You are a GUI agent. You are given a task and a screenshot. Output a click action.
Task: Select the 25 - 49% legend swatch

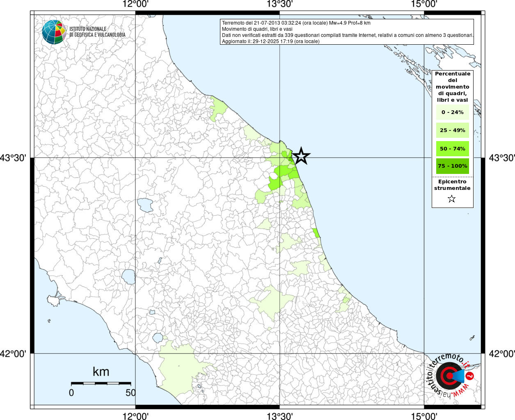coord(452,130)
